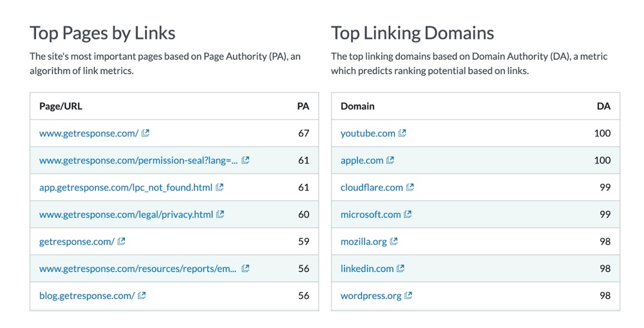Open the youtube.com domain link
The height and width of the screenshot is (328, 644).
[368, 133]
